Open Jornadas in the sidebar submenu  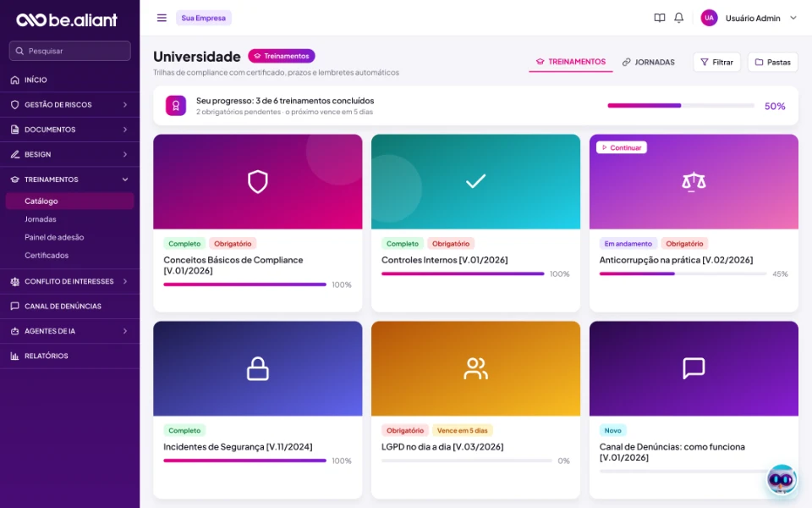click(x=41, y=219)
